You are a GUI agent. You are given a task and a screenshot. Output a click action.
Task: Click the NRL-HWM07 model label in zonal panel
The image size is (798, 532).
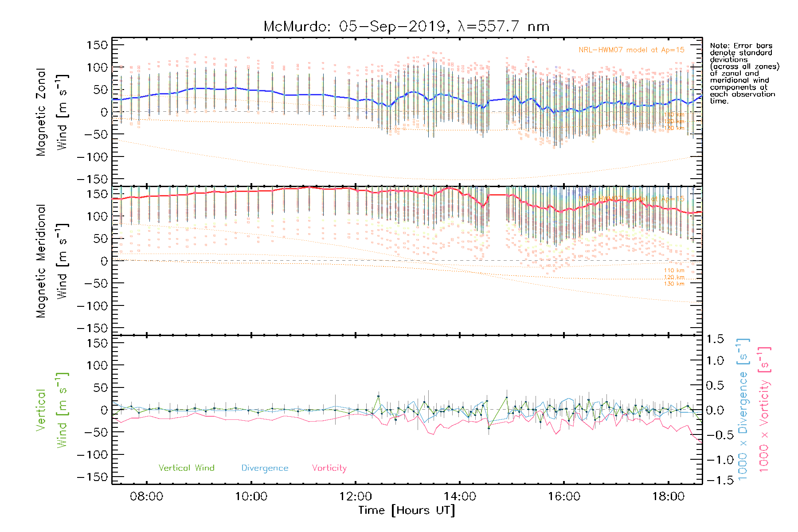[x=631, y=50]
